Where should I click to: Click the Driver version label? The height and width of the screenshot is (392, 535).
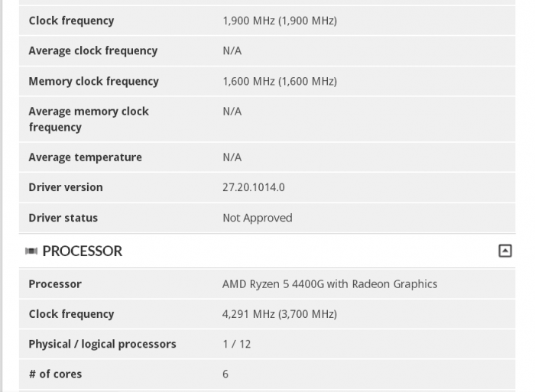pos(65,187)
